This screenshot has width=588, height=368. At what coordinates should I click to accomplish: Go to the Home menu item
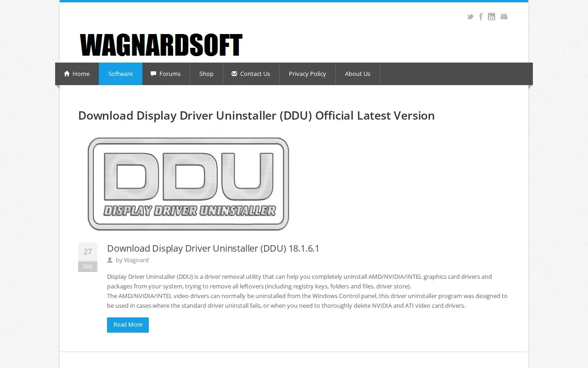(77, 74)
